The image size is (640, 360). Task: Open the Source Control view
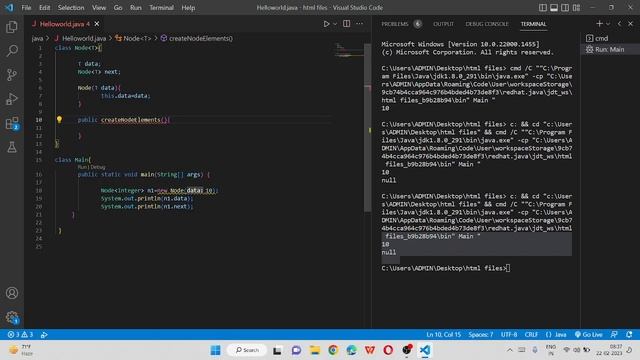[x=12, y=75]
